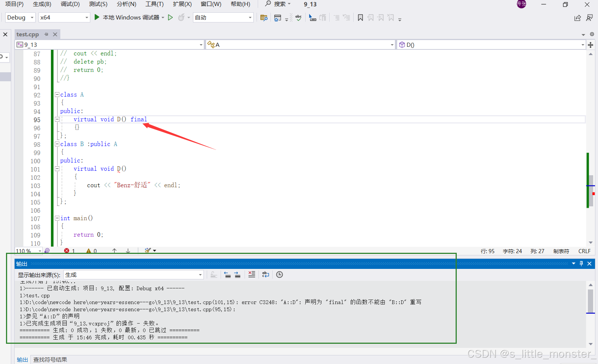
Task: Click the 制表符 indentation indicator
Action: click(561, 251)
